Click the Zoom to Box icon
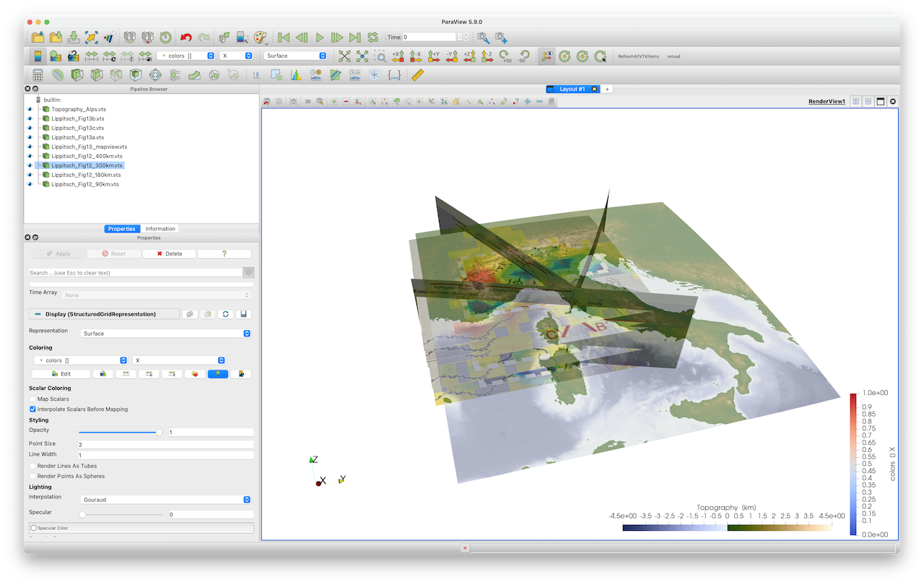The height and width of the screenshot is (585, 924). (380, 56)
